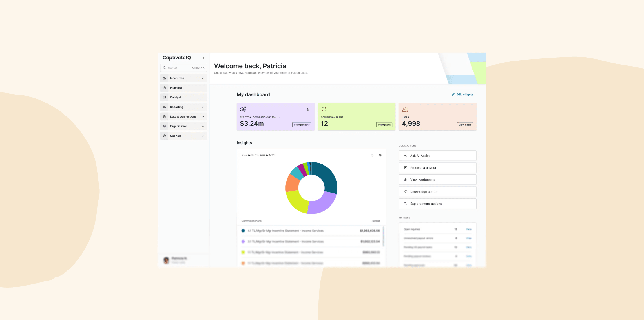The width and height of the screenshot is (644, 320).
Task: Click the $3.24m commissions value
Action: 252,124
